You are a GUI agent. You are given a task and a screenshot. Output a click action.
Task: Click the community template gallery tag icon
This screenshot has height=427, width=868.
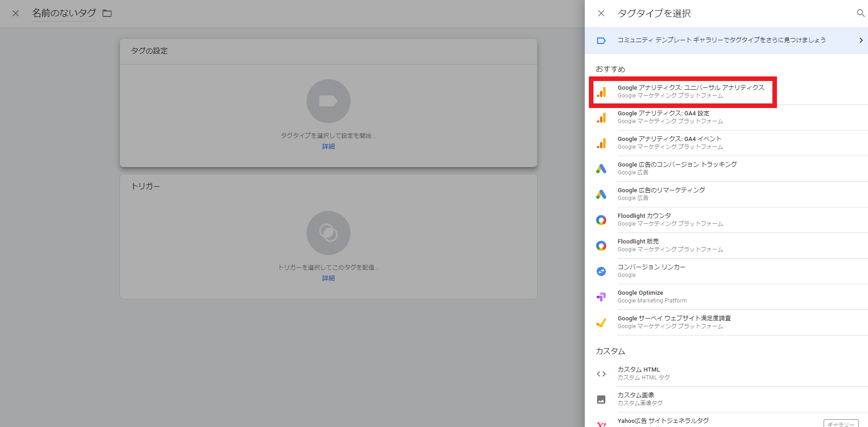(601, 41)
